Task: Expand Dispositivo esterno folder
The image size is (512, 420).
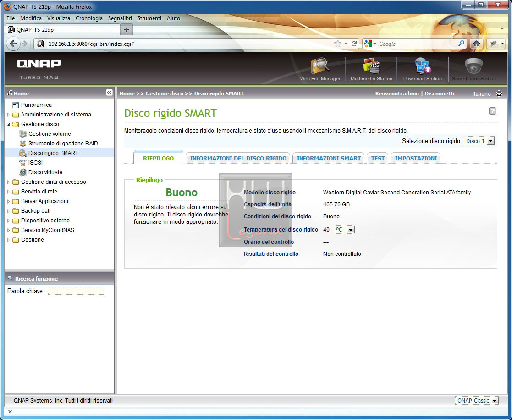Action: click(x=9, y=221)
